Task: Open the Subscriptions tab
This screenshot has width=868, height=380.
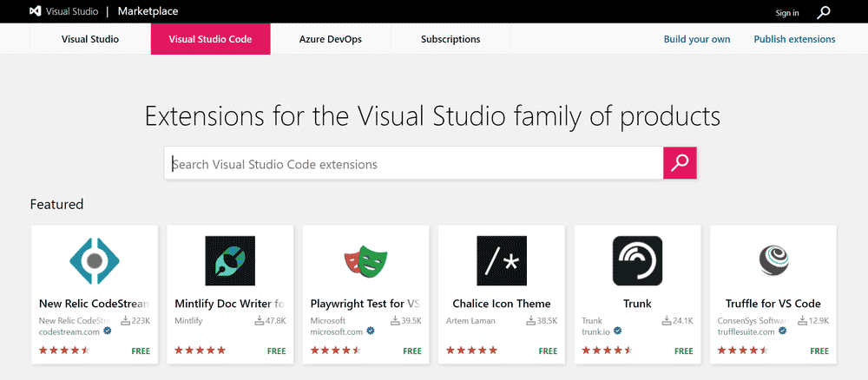Action: pos(450,39)
